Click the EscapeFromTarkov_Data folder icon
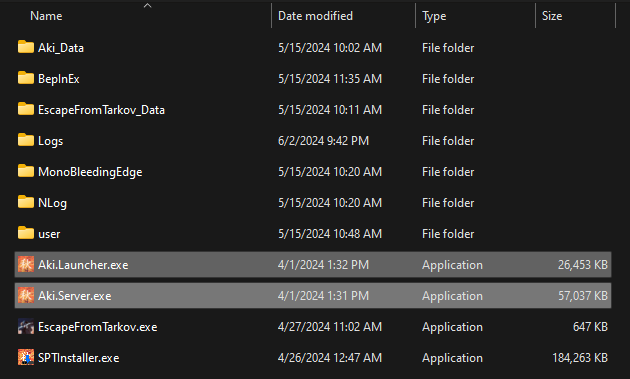This screenshot has width=630, height=379. pyautogui.click(x=26, y=109)
